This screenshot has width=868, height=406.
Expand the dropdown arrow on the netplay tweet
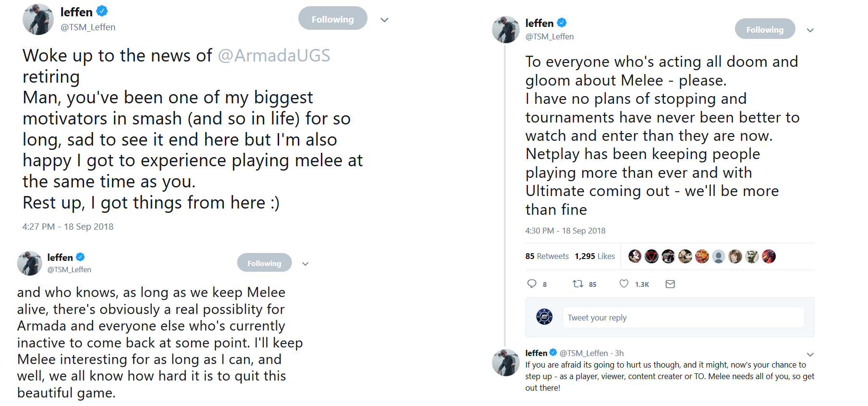pos(810,30)
